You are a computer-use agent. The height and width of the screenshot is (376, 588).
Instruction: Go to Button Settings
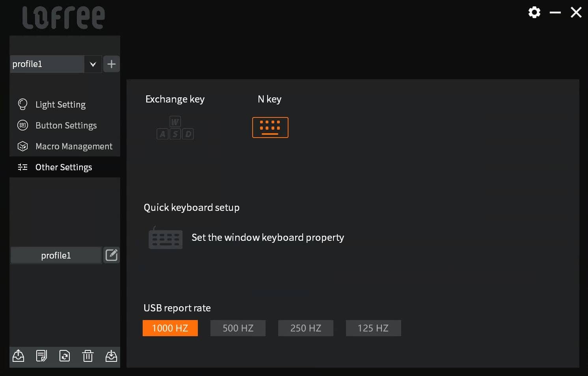pos(66,125)
